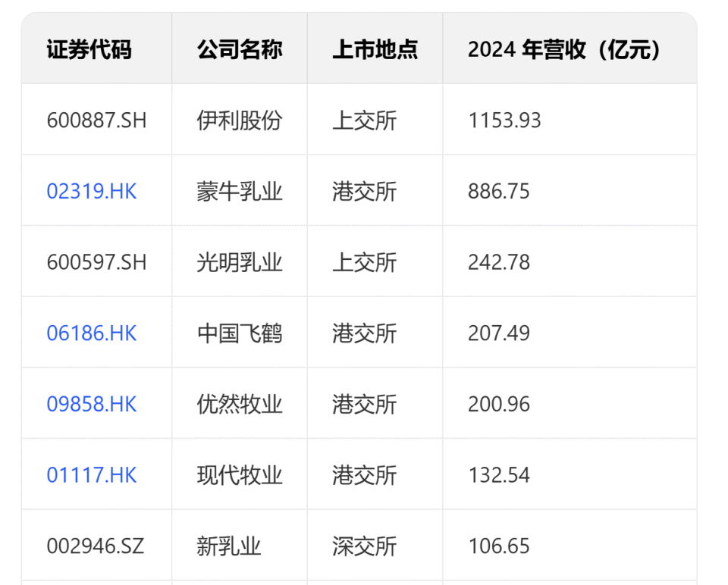Open the 01117.HK stock code link

tap(92, 475)
